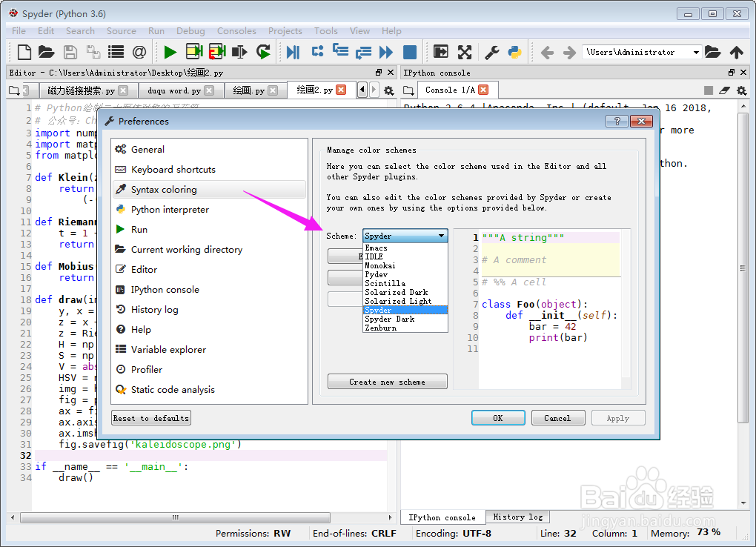Open Keyboard shortcuts preferences
The width and height of the screenshot is (756, 547).
(209, 169)
